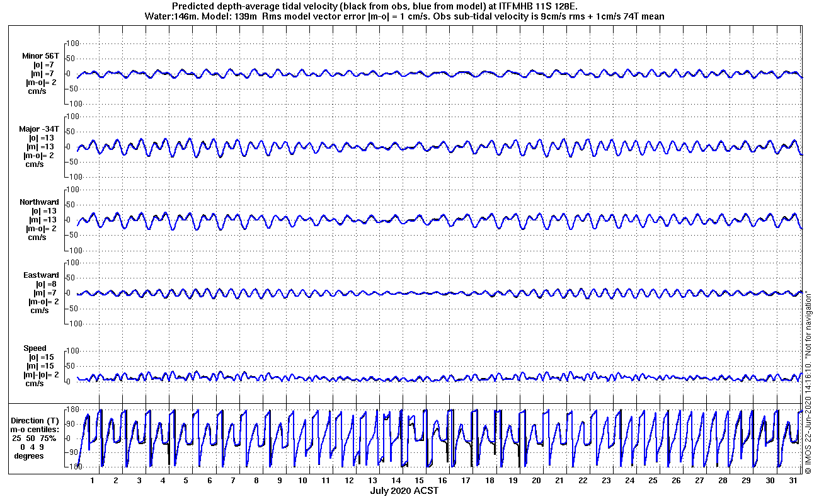Select the 'Minor 56T' panel label
This screenshot has height=504, width=819.
coord(40,56)
